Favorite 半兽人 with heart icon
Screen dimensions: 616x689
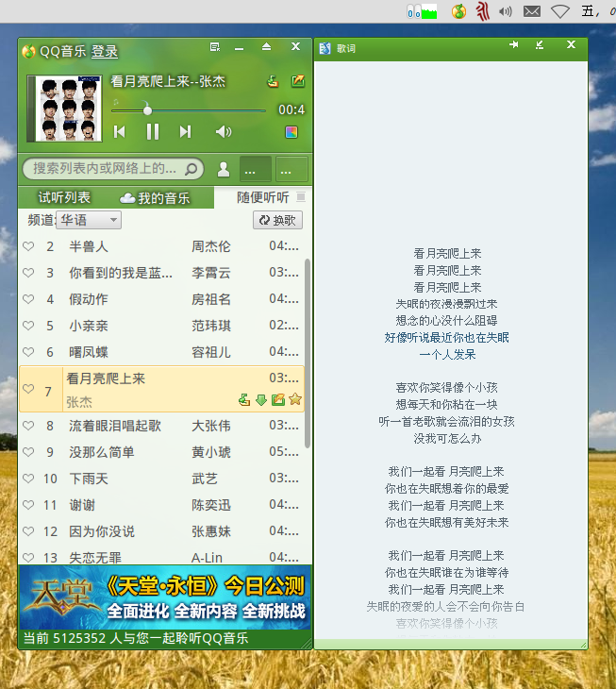pos(28,246)
